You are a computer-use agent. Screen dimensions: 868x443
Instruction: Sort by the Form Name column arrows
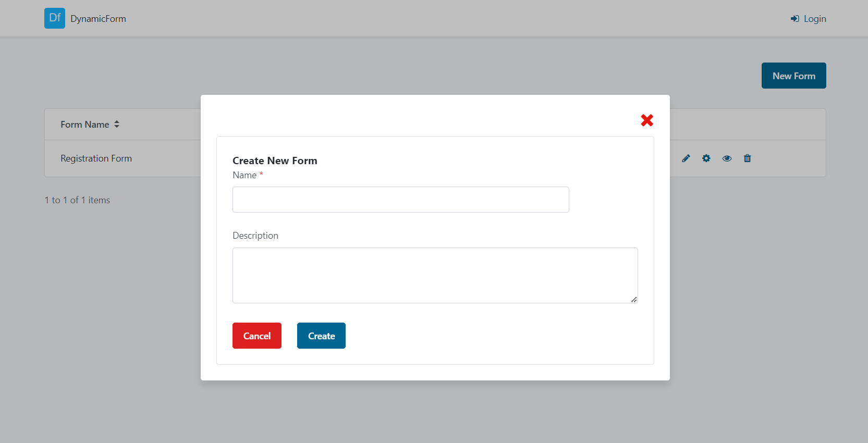tap(117, 124)
